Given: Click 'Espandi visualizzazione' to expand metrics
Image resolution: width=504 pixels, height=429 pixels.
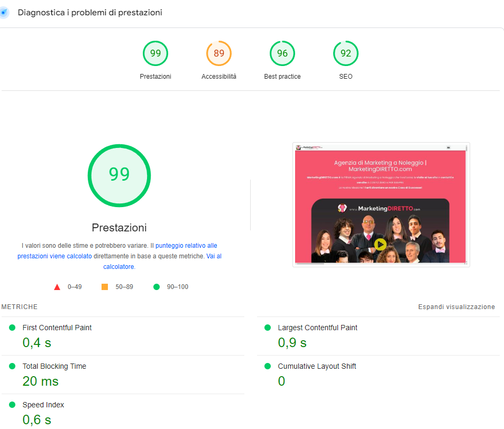Looking at the screenshot, I should click(x=456, y=306).
